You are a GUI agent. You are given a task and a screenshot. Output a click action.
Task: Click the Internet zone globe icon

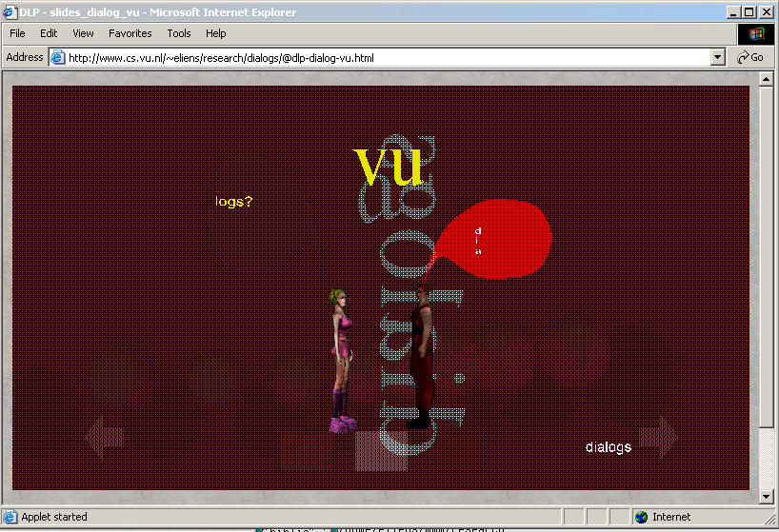pyautogui.click(x=641, y=517)
